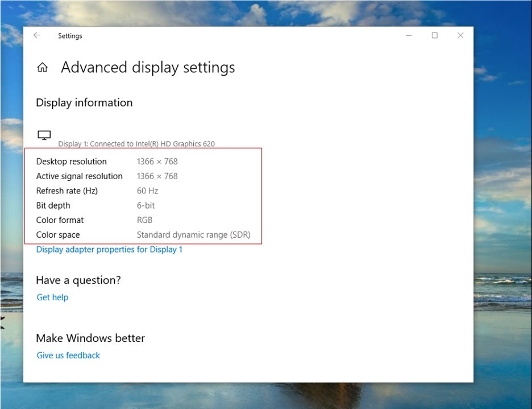Image resolution: width=532 pixels, height=409 pixels.
Task: Open the Get help link
Action: [x=52, y=298]
